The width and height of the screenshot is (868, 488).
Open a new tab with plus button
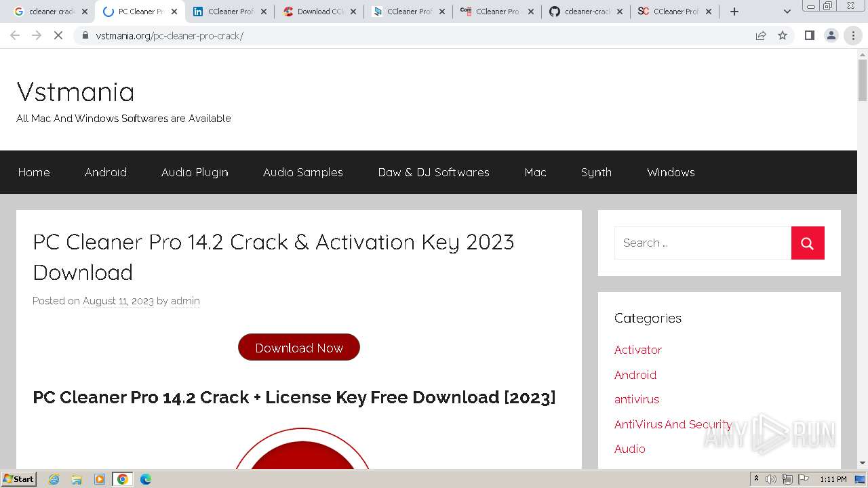point(734,12)
